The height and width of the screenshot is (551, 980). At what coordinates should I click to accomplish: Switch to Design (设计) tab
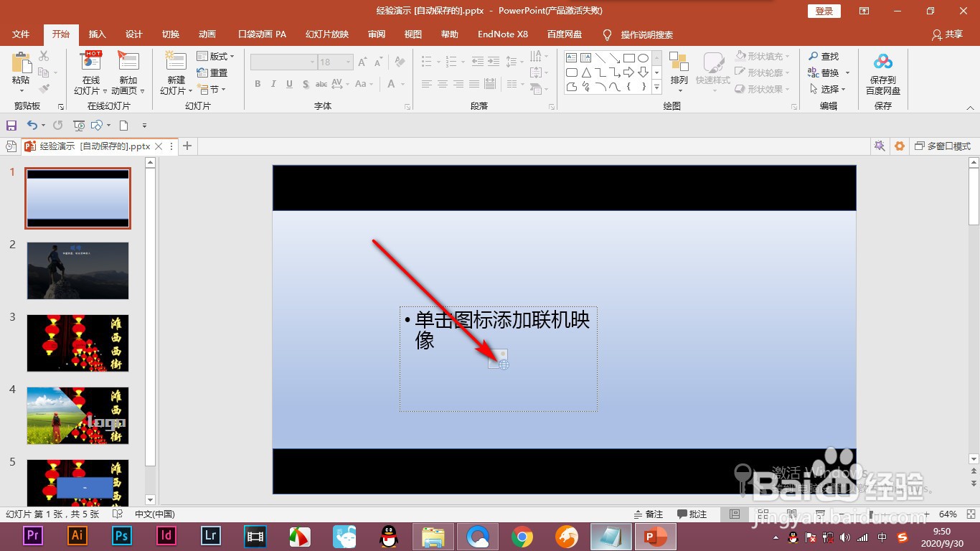[134, 34]
